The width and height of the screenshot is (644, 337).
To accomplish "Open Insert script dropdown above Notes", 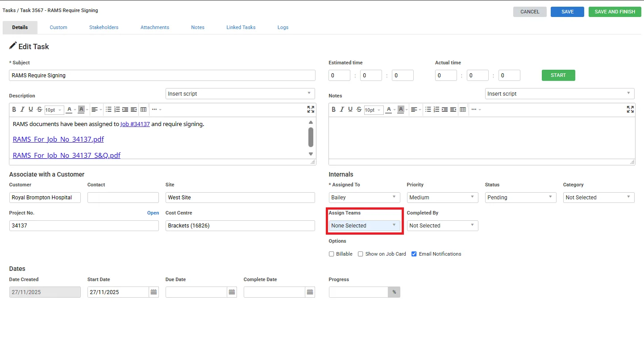I will point(560,94).
